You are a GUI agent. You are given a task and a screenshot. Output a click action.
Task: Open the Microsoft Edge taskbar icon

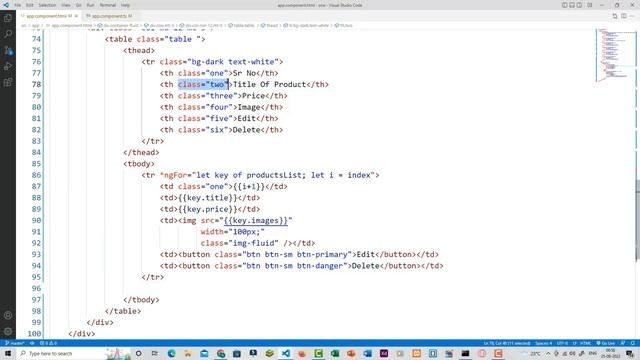click(171, 353)
